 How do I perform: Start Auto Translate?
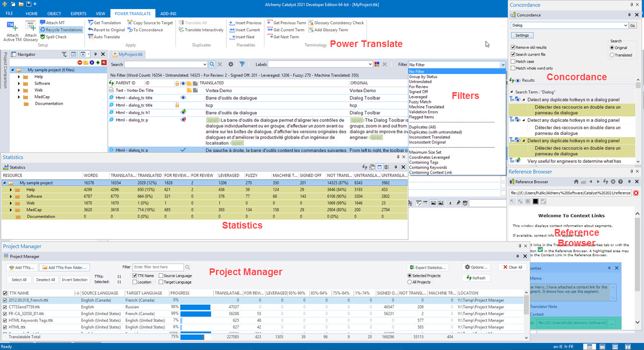(x=104, y=37)
